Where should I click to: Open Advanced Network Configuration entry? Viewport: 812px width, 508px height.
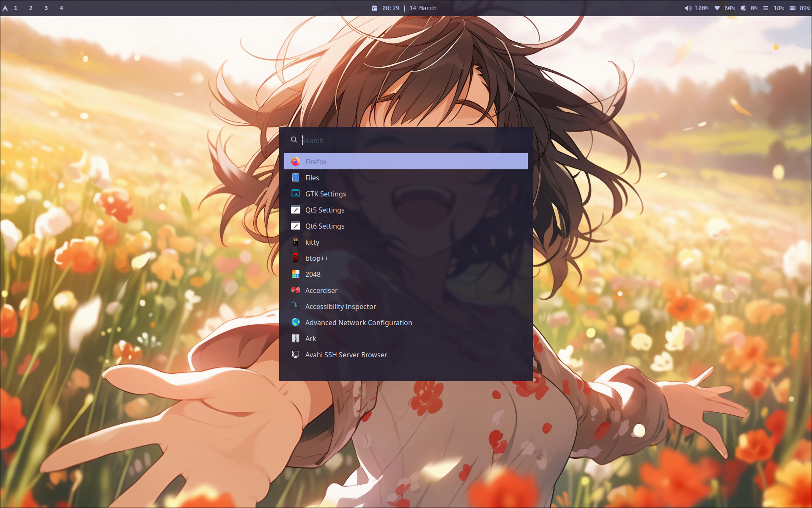click(406, 322)
